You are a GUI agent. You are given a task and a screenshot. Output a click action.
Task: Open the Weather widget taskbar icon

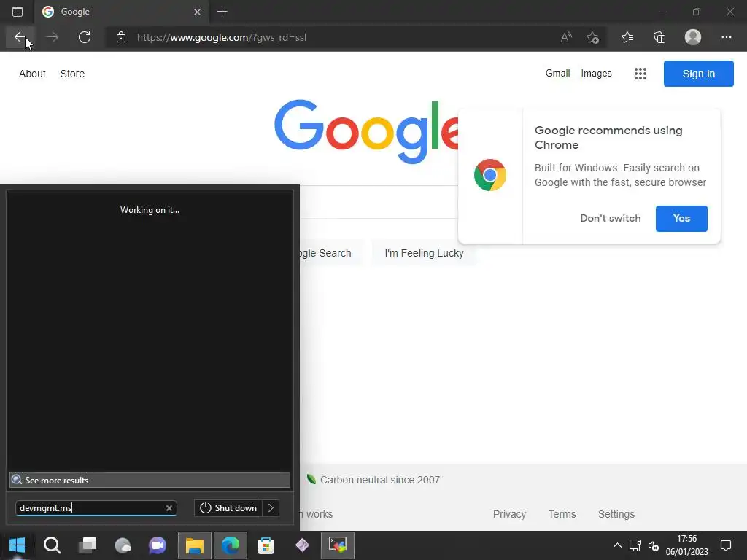pyautogui.click(x=123, y=545)
